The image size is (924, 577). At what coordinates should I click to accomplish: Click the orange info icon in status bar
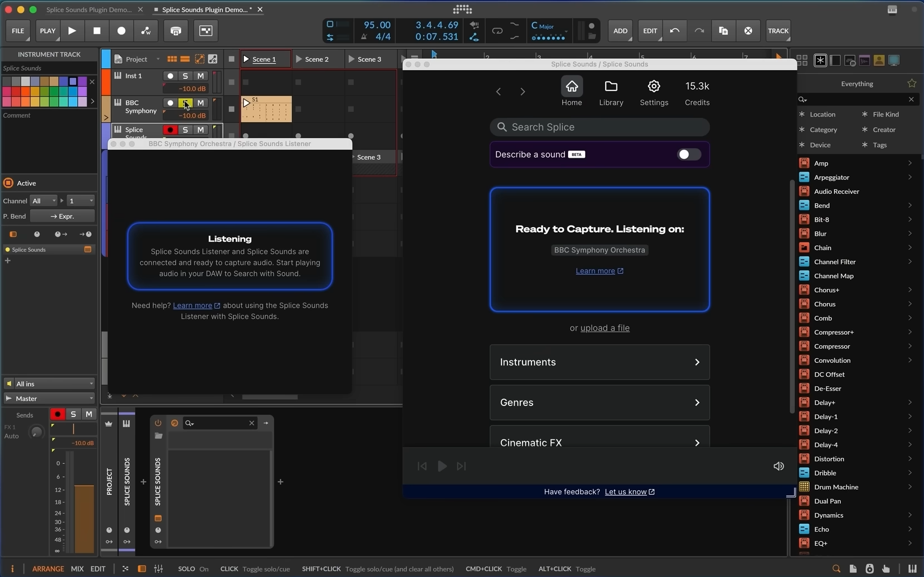tap(12, 569)
